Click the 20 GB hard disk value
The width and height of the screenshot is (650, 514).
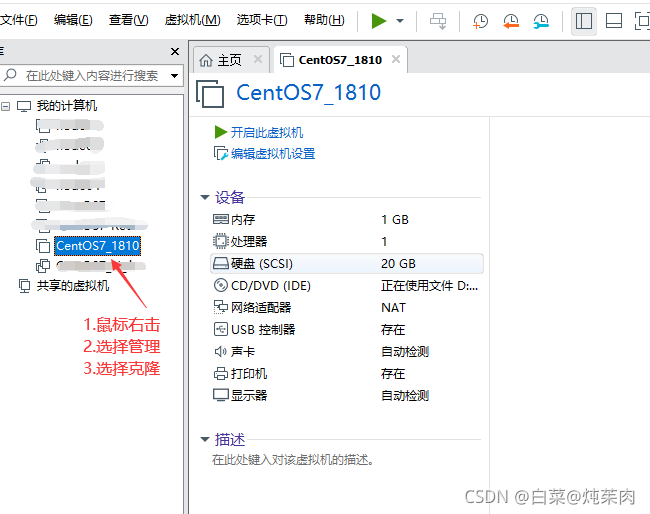tap(398, 264)
